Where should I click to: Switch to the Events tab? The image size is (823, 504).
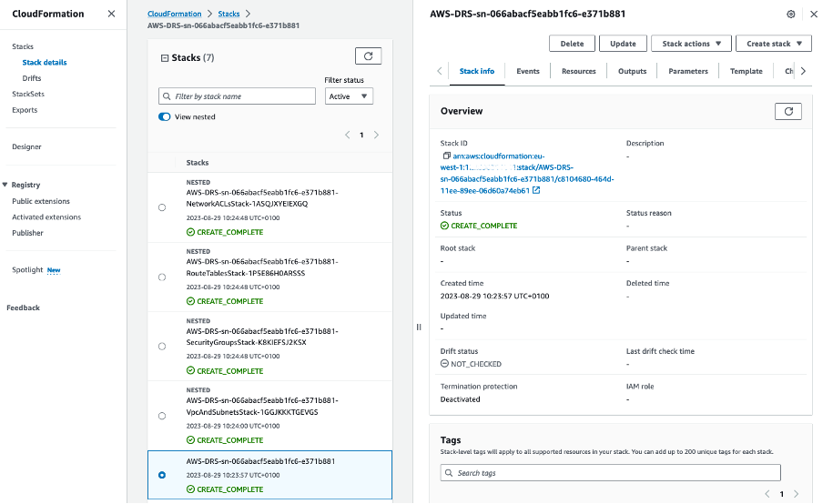[x=527, y=71]
